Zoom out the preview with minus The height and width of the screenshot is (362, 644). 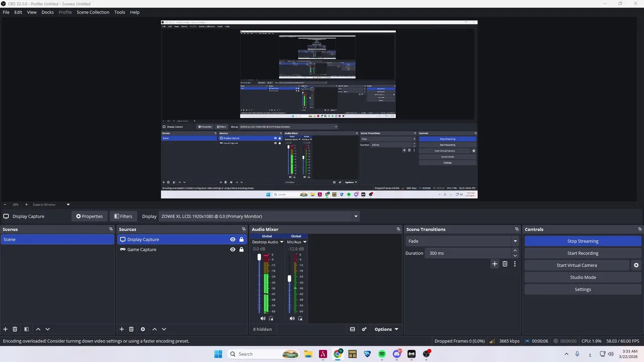pyautogui.click(x=5, y=205)
